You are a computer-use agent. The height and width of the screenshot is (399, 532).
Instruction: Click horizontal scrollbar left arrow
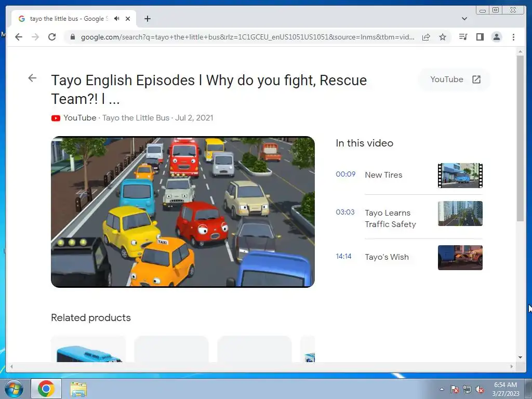(11, 366)
